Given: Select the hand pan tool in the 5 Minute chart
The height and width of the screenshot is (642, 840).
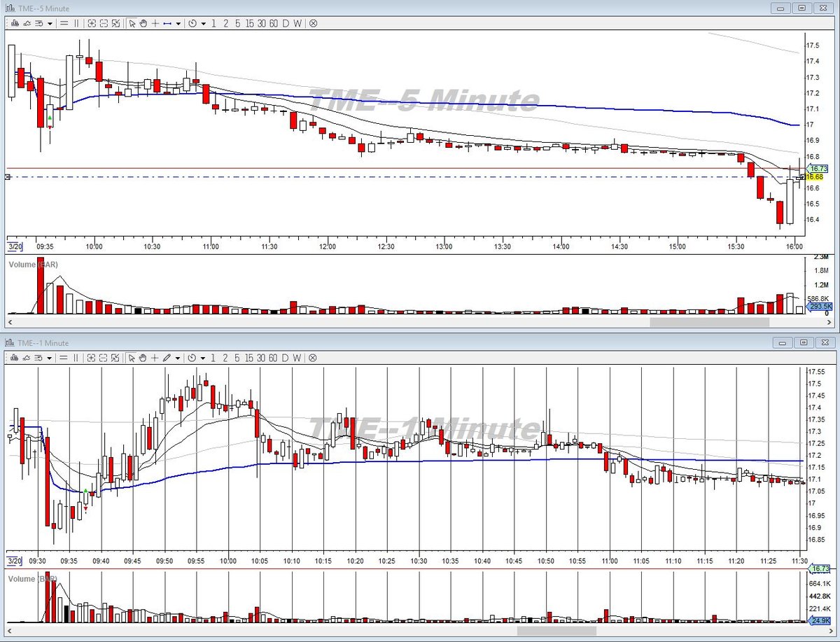Looking at the screenshot, I should 143,23.
